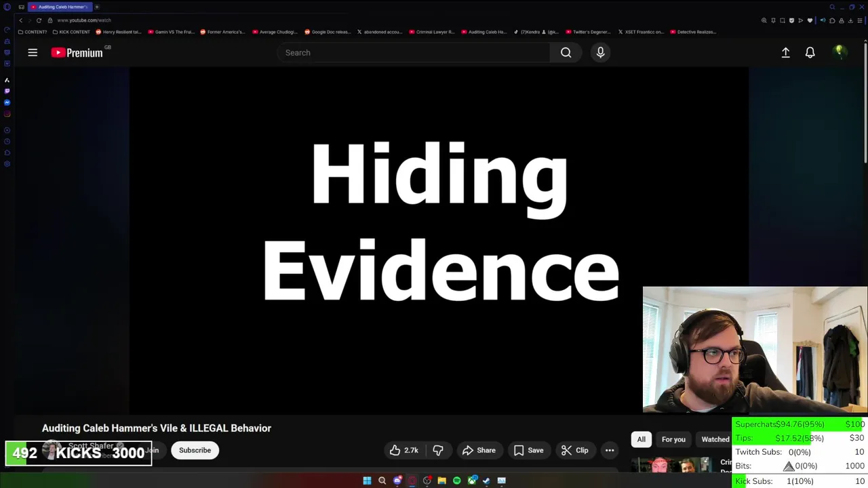Click the search magnifier button
Screen dimensions: 868x488
click(566, 52)
